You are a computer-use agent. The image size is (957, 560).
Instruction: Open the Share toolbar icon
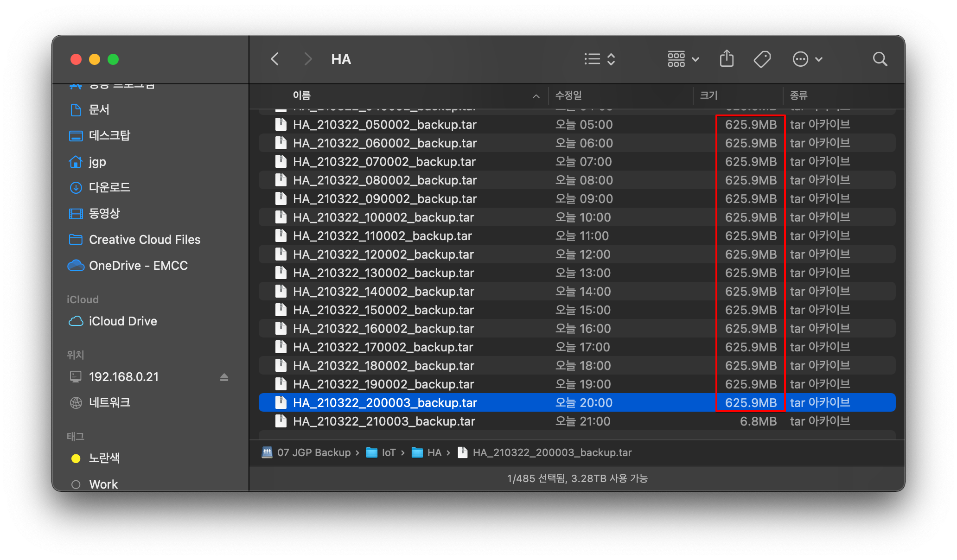[727, 59]
